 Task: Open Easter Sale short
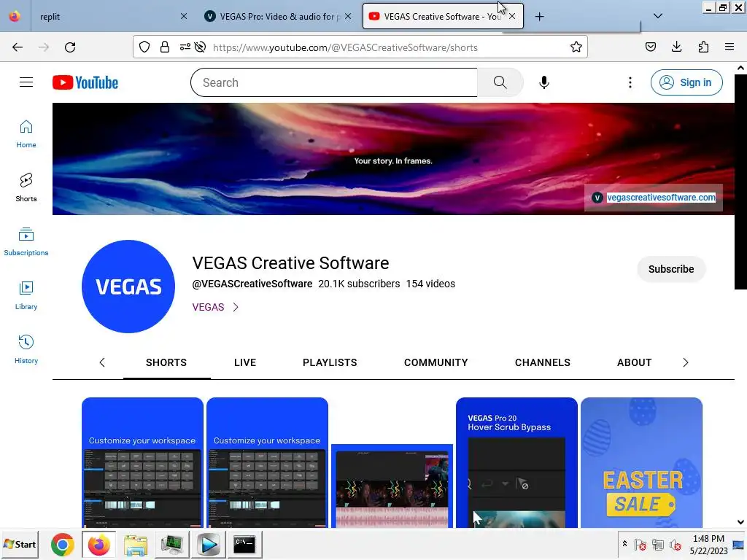641,462
